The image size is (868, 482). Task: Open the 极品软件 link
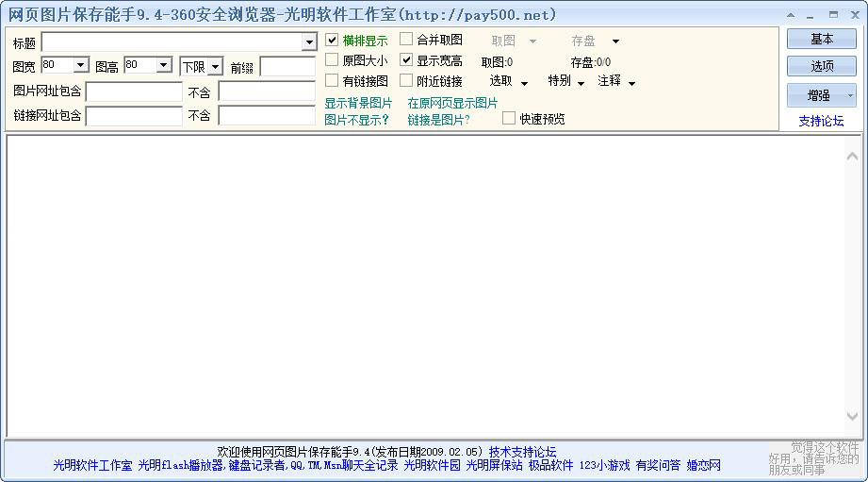[x=550, y=465]
